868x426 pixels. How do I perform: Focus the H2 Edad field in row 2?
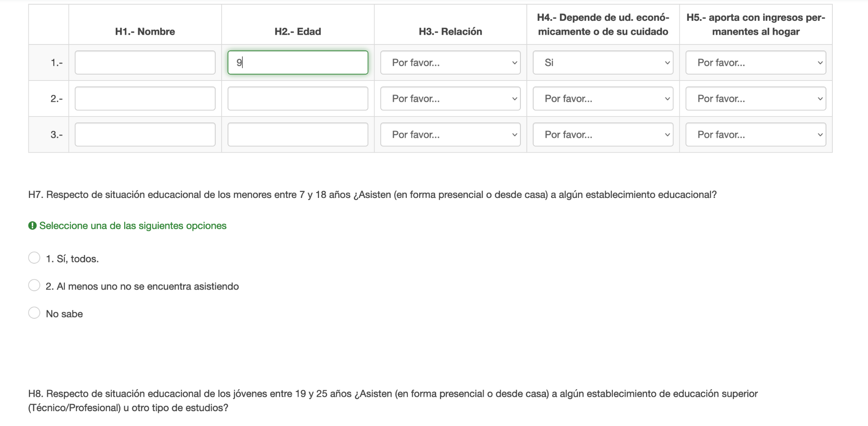[298, 99]
